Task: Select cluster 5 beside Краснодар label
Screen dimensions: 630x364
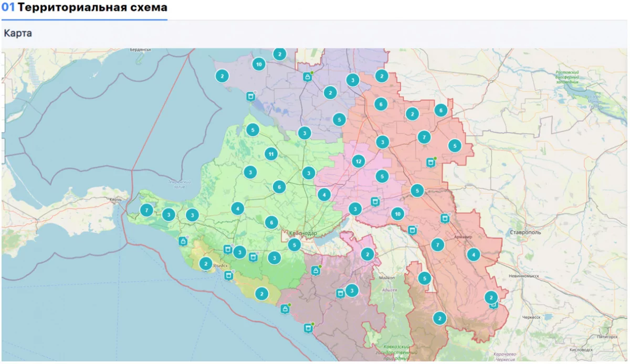Action: 295,244
